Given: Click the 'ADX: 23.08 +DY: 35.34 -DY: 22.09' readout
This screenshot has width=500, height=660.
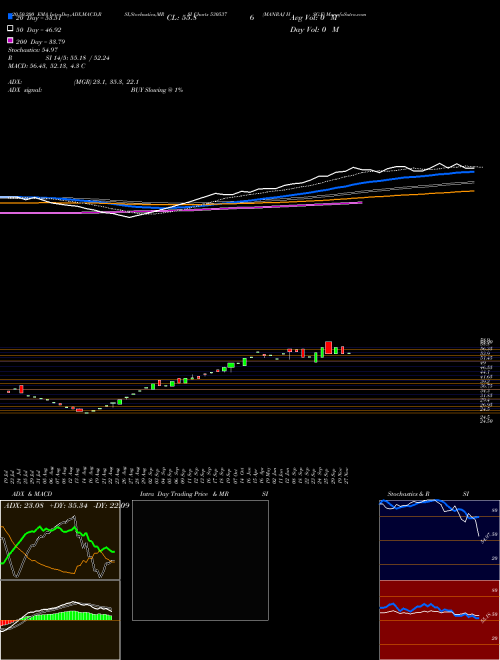Looking at the screenshot, I should pos(66,505).
